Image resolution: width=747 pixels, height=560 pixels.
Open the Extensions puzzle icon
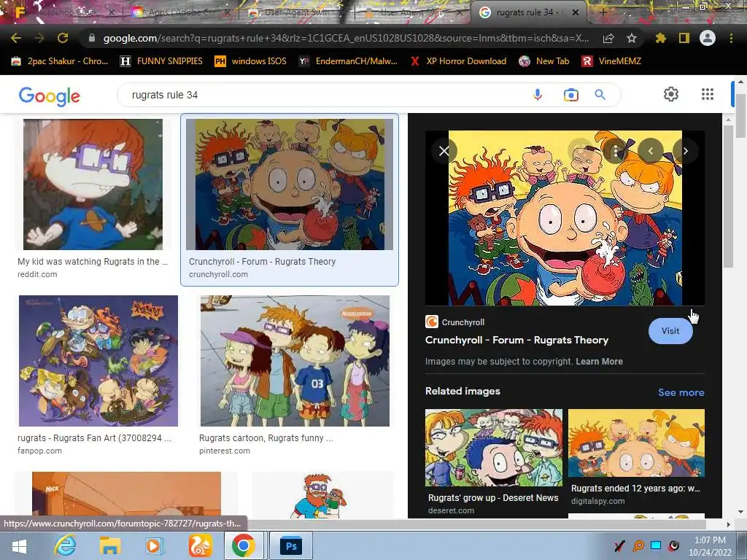[x=661, y=38]
